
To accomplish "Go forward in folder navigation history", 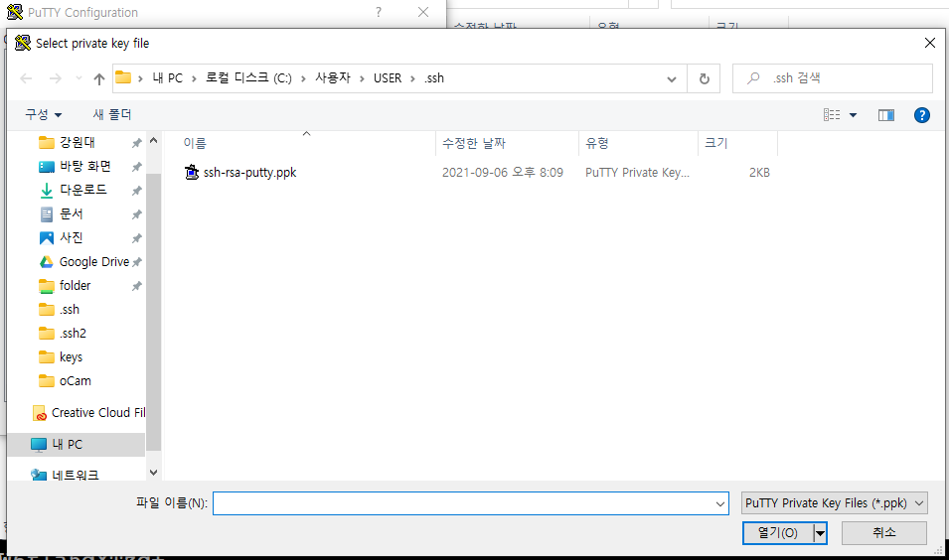I will pyautogui.click(x=55, y=78).
